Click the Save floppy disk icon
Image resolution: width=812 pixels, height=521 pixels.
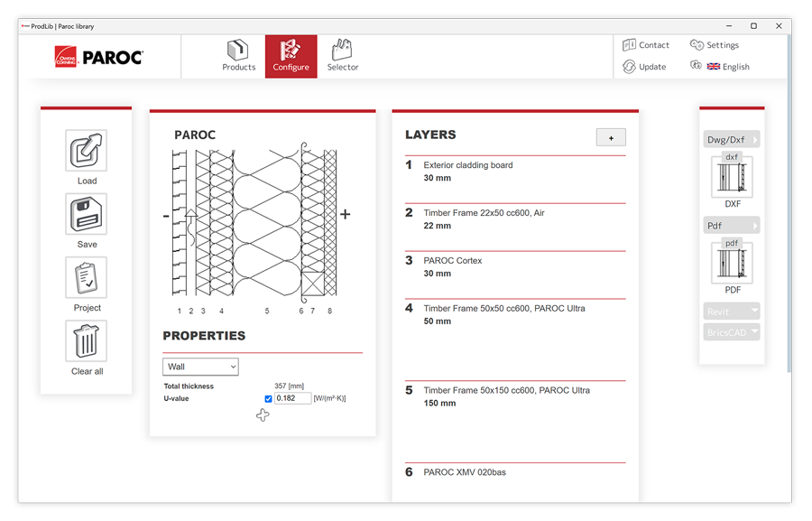click(x=87, y=215)
